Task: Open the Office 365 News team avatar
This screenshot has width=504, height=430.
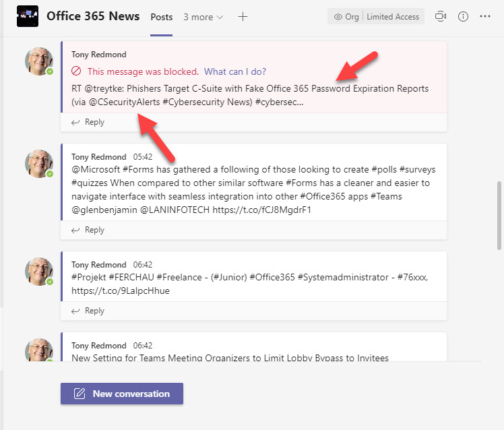Action: [x=28, y=16]
